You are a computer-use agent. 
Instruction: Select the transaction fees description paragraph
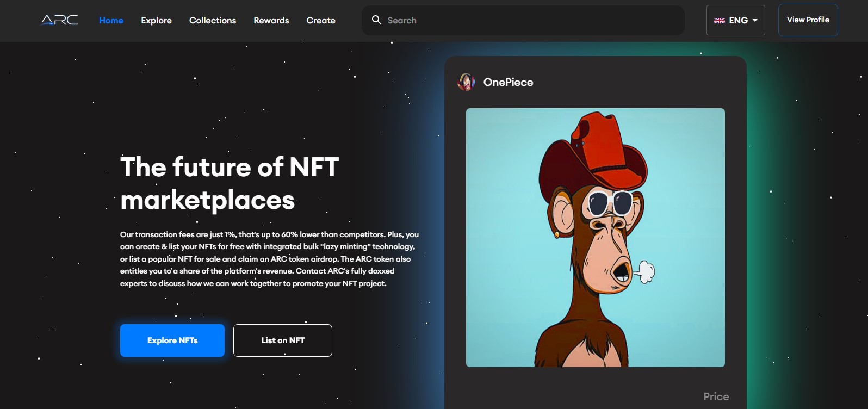point(269,259)
